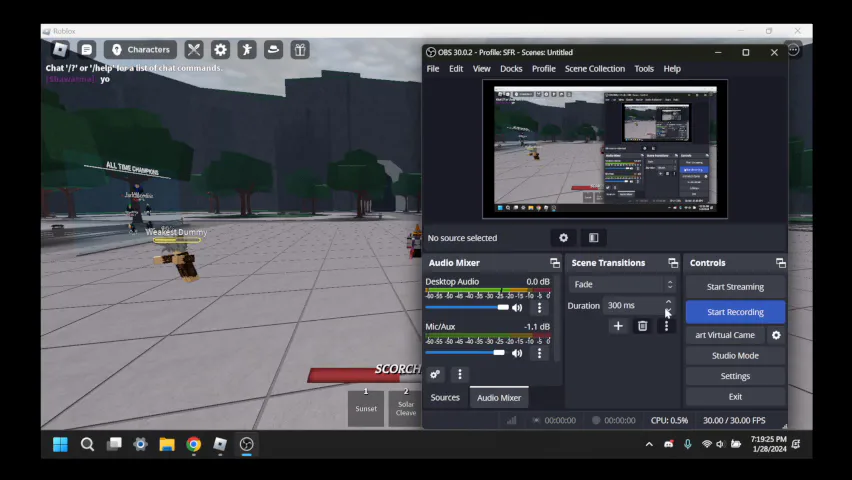Click the 30.00 / 30.00 FPS status
Image resolution: width=852 pixels, height=480 pixels.
[x=734, y=420]
